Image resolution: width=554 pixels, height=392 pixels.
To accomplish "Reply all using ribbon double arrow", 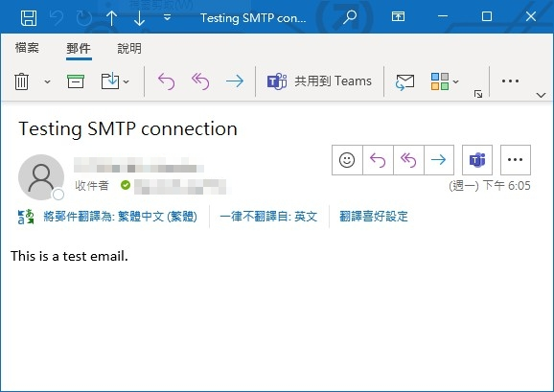I will click(200, 81).
